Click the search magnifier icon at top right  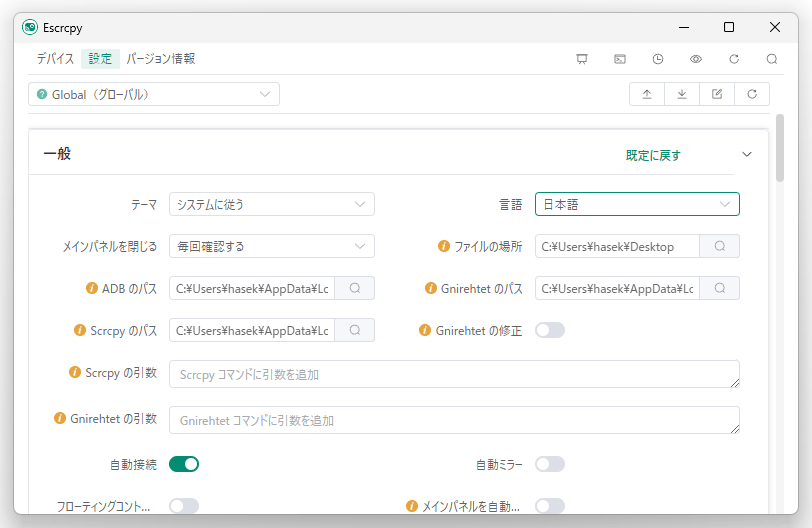[x=772, y=59]
